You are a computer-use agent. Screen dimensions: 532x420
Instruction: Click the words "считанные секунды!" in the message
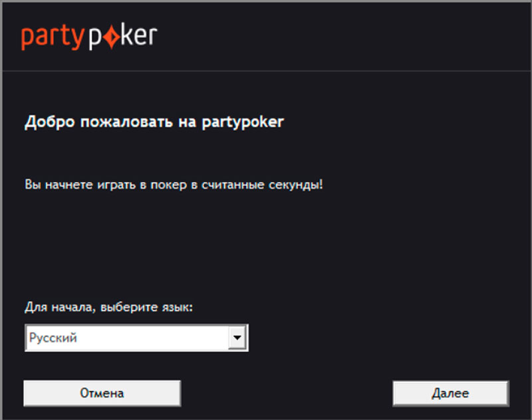[x=262, y=185]
